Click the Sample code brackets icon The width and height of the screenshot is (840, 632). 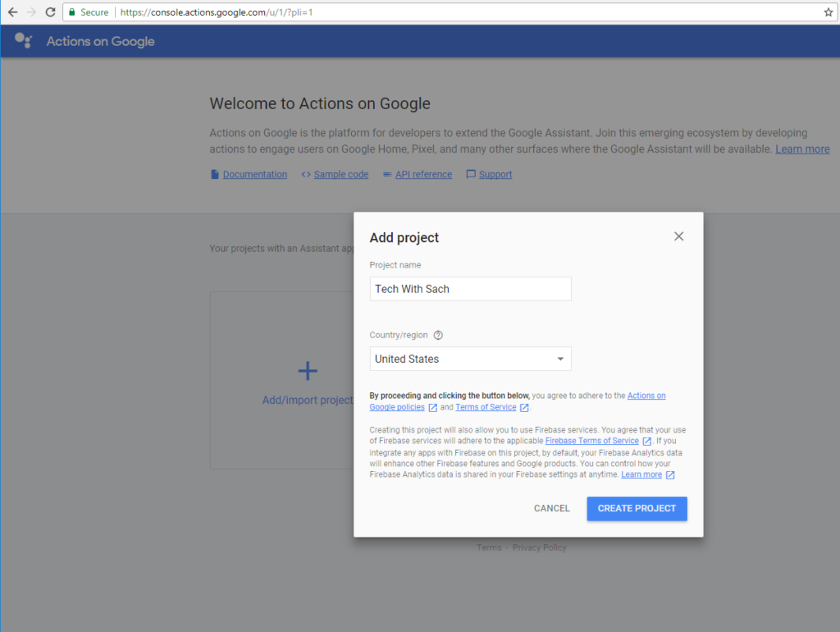[x=306, y=174]
